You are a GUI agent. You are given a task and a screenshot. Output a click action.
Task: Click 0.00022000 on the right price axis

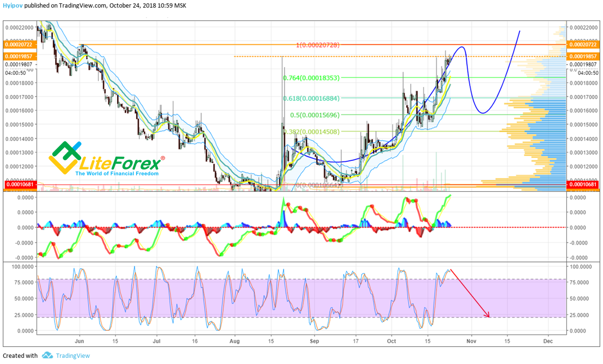[x=584, y=28]
